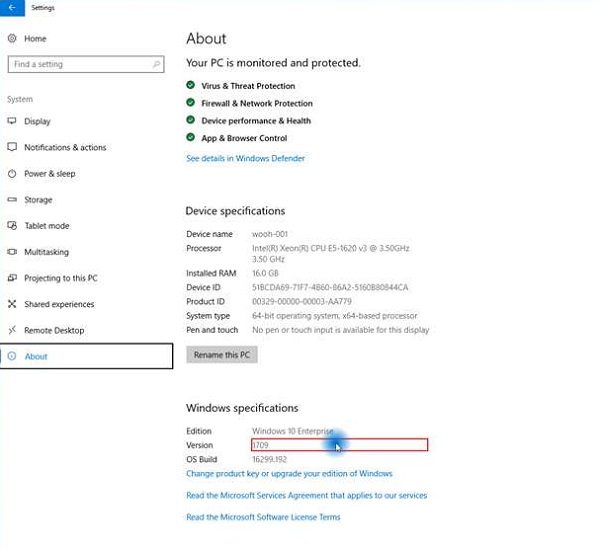Click the Windows 10 Enterprise edition value
600x550 pixels.
[x=293, y=431]
